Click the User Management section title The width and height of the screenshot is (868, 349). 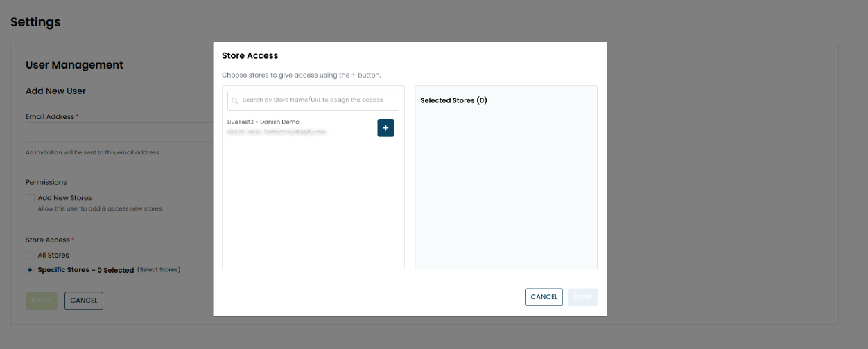(74, 65)
